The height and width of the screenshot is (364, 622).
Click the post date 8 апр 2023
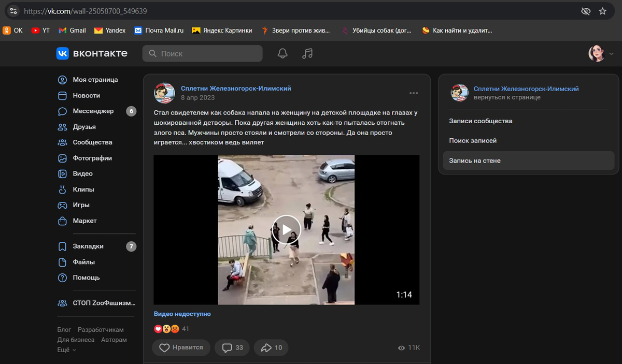(197, 97)
